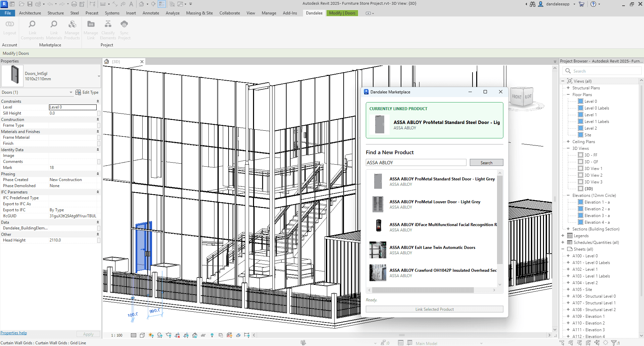The width and height of the screenshot is (644, 346).
Task: Click the Link Selected Product button
Action: pyautogui.click(x=434, y=309)
